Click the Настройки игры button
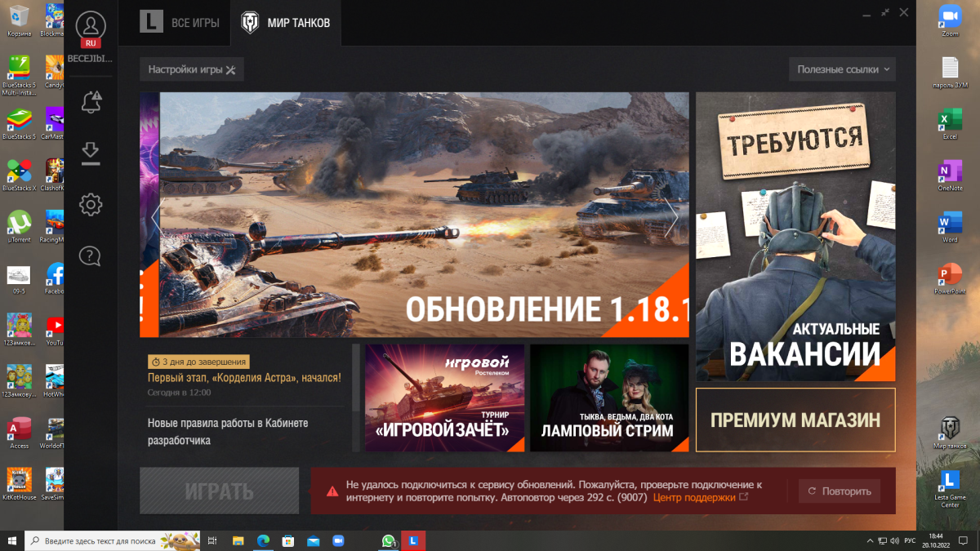This screenshot has height=551, width=980. [192, 69]
